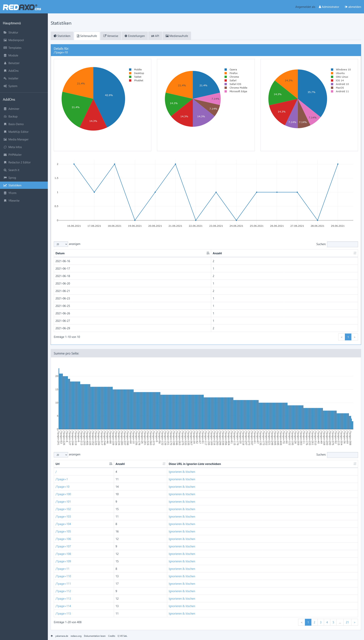Switch to Medienaufrufe tab
364x640 pixels.
point(177,36)
